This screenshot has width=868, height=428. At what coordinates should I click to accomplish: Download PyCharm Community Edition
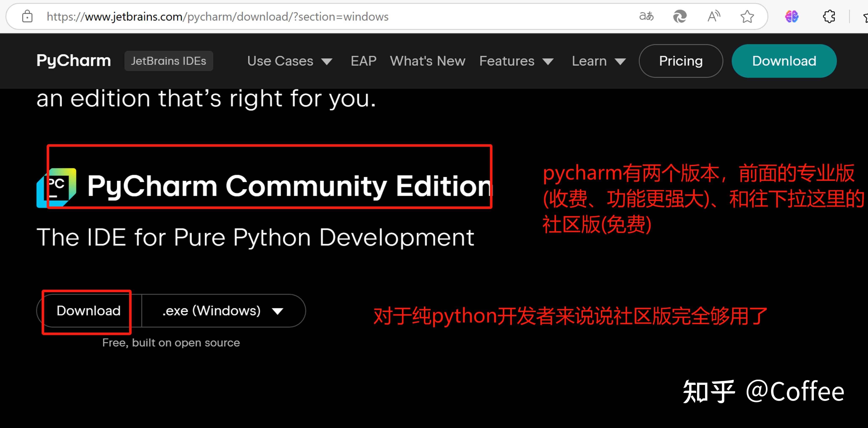point(88,311)
